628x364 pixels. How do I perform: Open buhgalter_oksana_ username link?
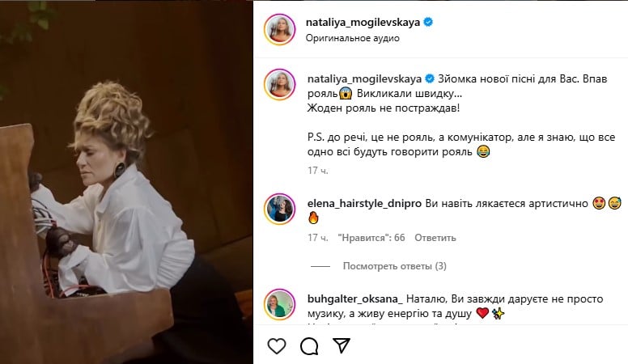(355, 298)
